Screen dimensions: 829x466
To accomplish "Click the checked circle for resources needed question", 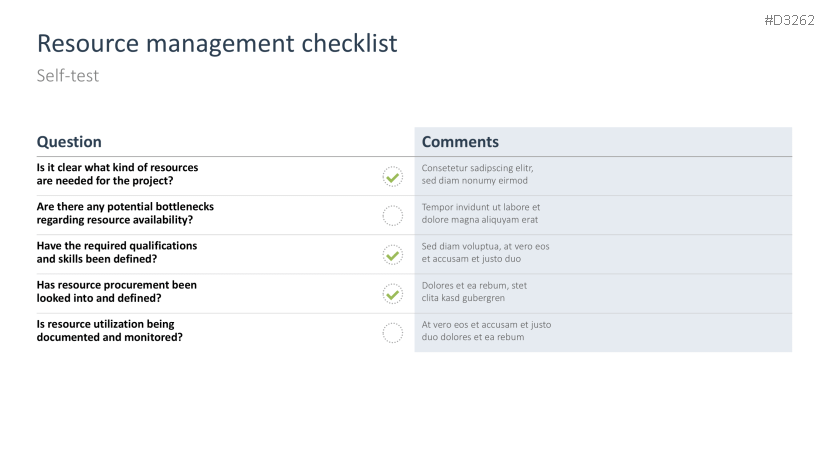I will pos(393,177).
